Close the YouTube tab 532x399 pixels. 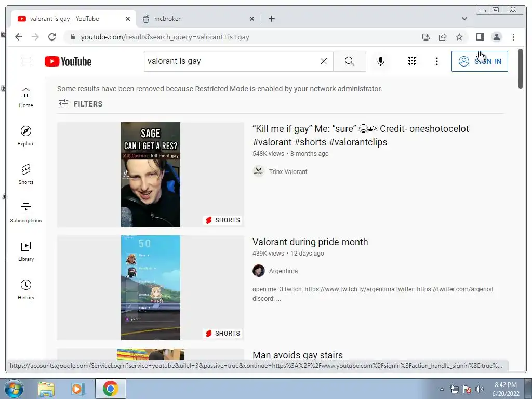click(x=128, y=19)
